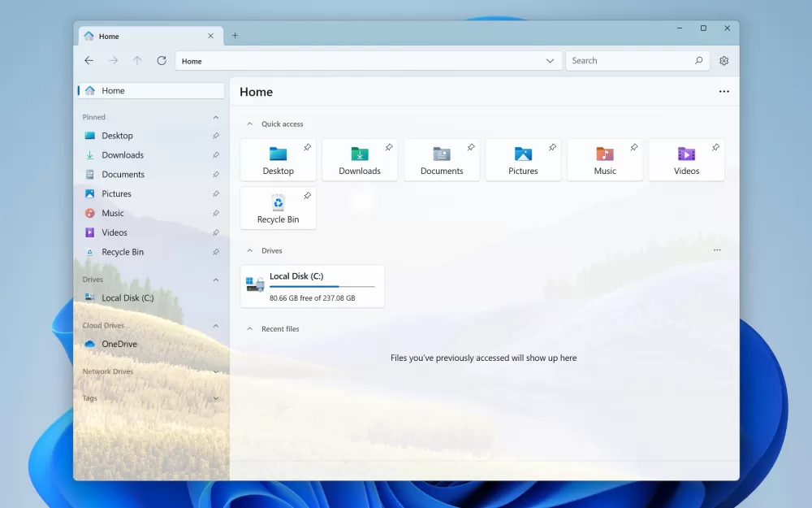Go forward with the right arrow
This screenshot has height=508, width=812.
pyautogui.click(x=113, y=61)
